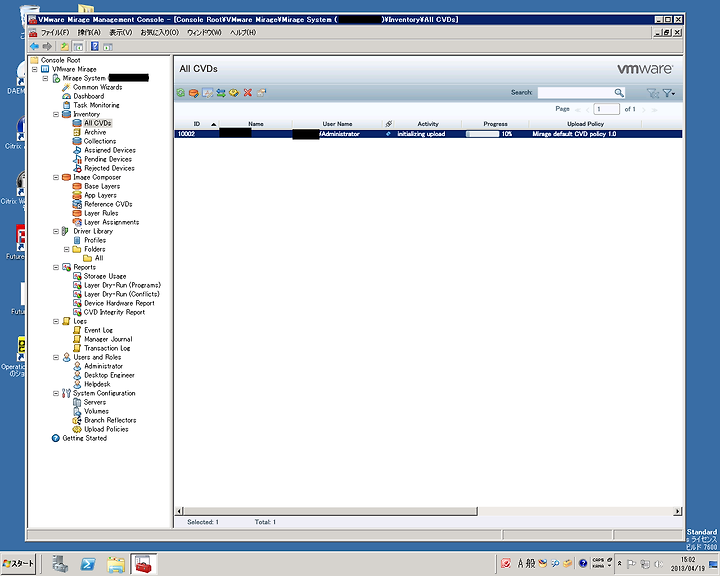Open the ヘルプ(H) menu

point(242,33)
